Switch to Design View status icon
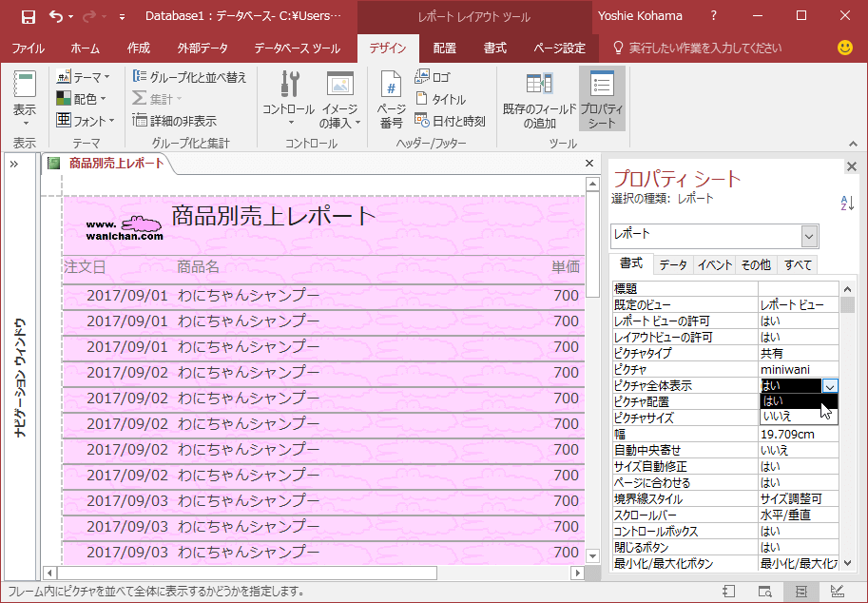868x603 pixels. 838,592
